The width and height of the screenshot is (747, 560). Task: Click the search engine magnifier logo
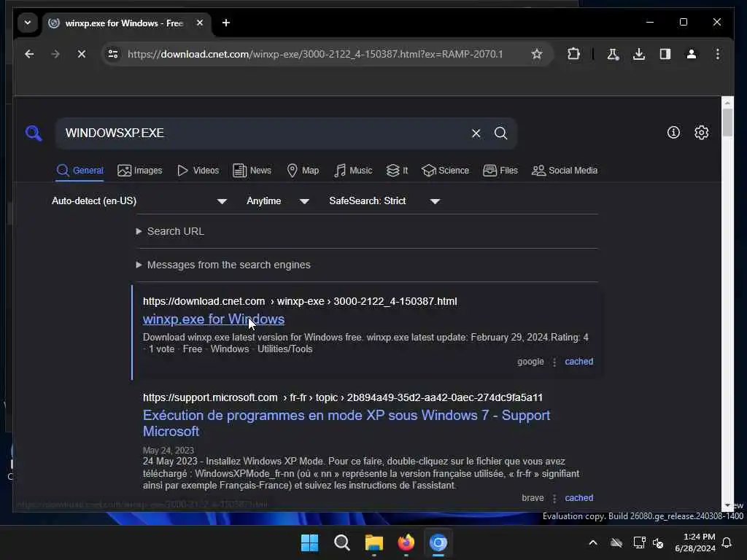pyautogui.click(x=34, y=133)
